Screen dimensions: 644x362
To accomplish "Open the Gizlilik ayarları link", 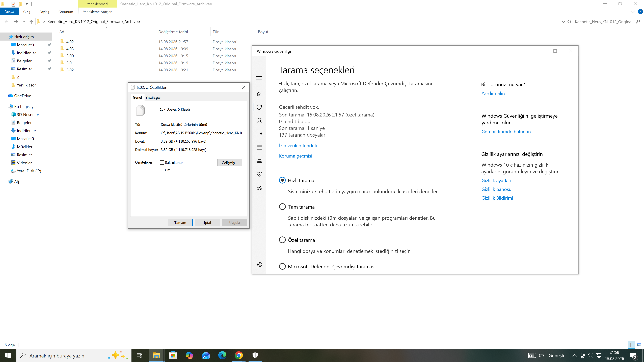I will tap(496, 180).
